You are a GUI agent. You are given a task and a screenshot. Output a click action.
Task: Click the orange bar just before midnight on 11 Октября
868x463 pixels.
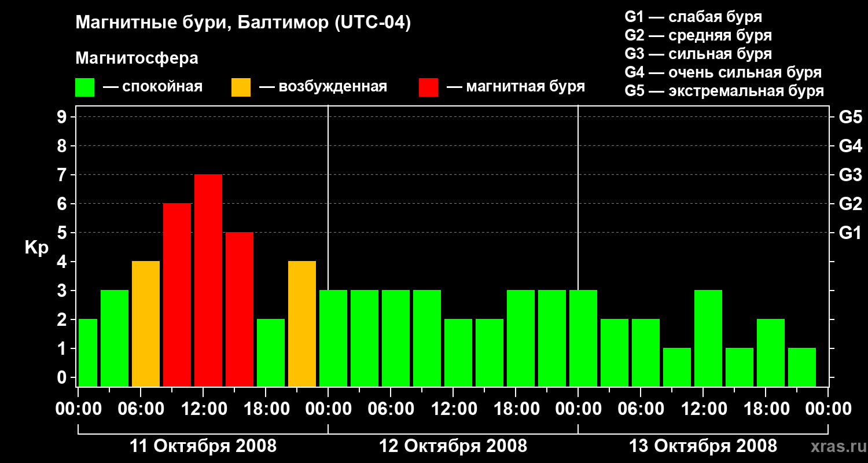(302, 324)
